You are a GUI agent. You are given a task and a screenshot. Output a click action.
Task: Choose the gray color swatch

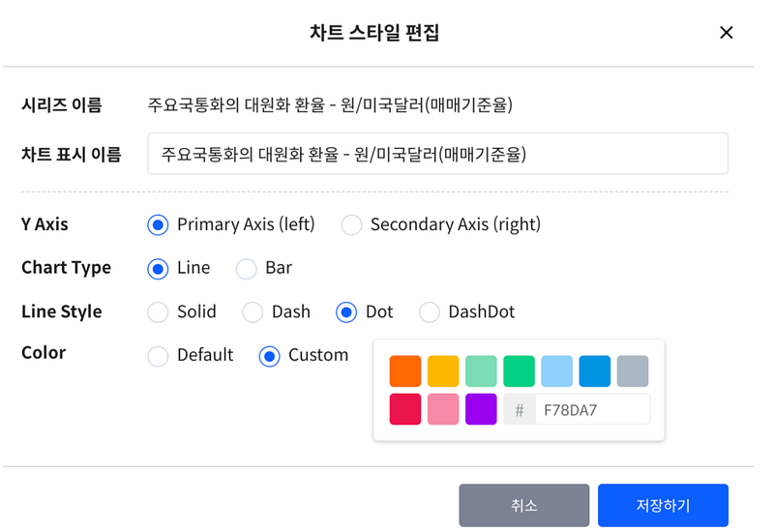click(633, 371)
